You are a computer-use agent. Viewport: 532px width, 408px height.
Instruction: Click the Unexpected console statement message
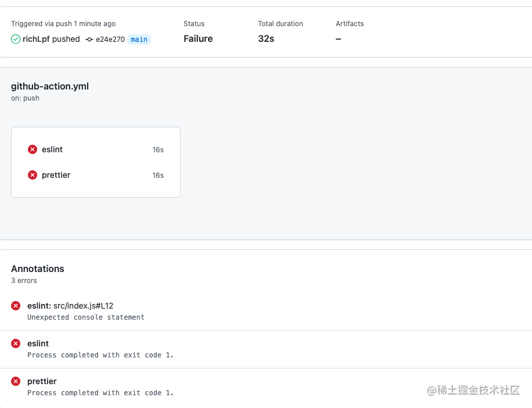pyautogui.click(x=86, y=317)
